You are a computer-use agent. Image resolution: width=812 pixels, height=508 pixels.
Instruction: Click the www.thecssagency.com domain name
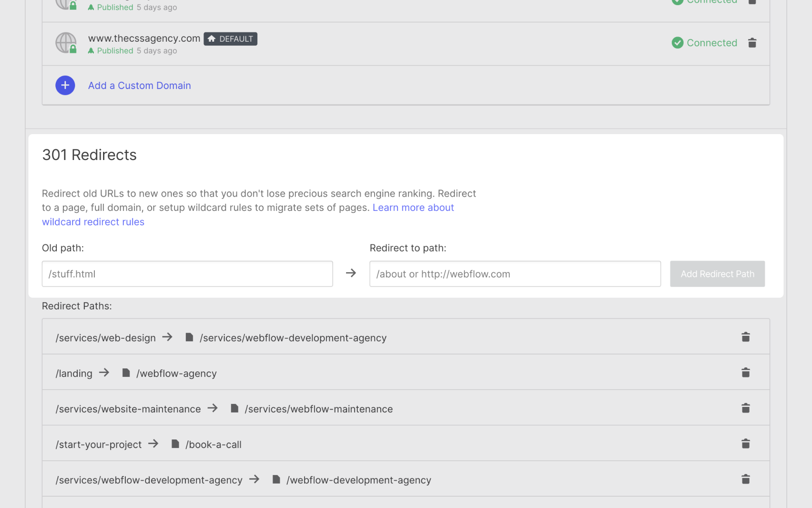click(x=144, y=39)
